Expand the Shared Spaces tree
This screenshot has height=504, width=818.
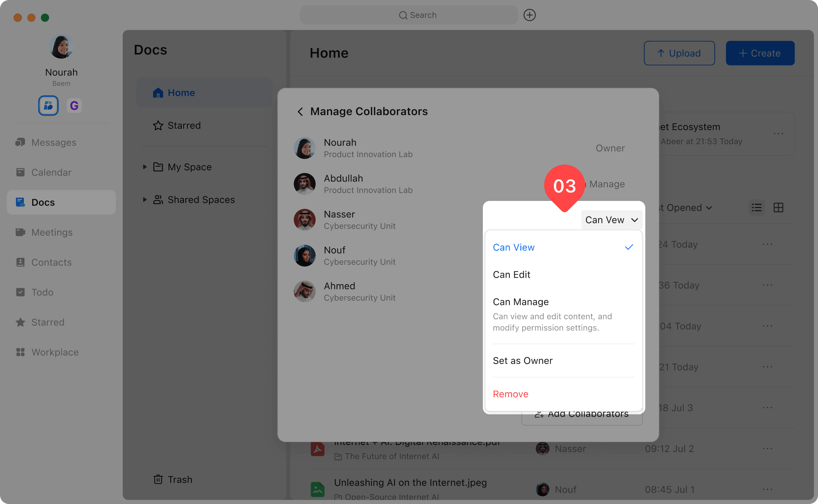click(x=145, y=199)
